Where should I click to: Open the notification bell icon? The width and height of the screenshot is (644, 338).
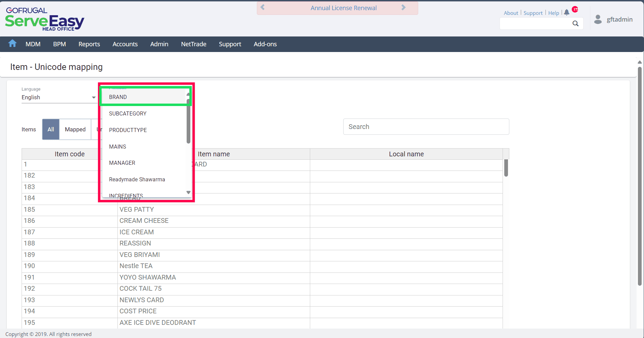567,12
